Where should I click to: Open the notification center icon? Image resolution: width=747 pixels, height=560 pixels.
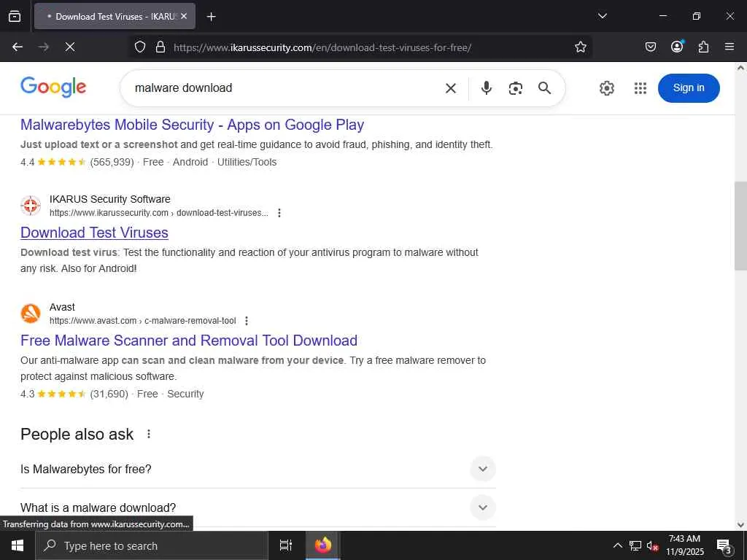click(724, 545)
